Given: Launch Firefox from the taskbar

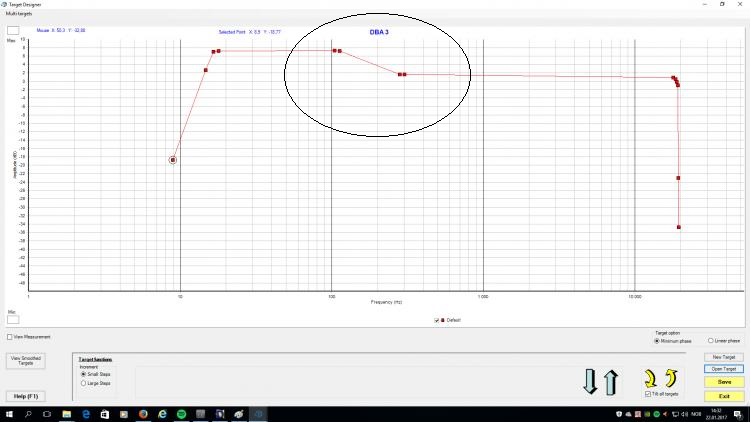Looking at the screenshot, I should (x=143, y=414).
